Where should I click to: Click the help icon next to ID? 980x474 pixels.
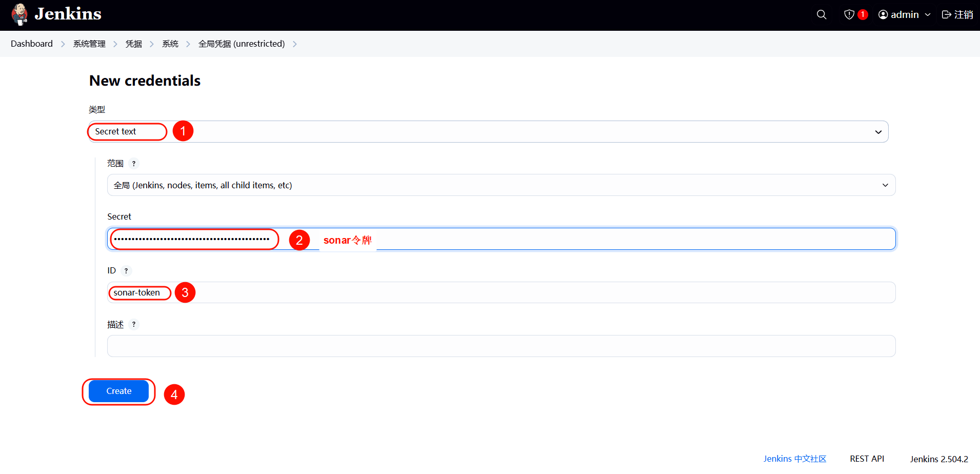[126, 271]
